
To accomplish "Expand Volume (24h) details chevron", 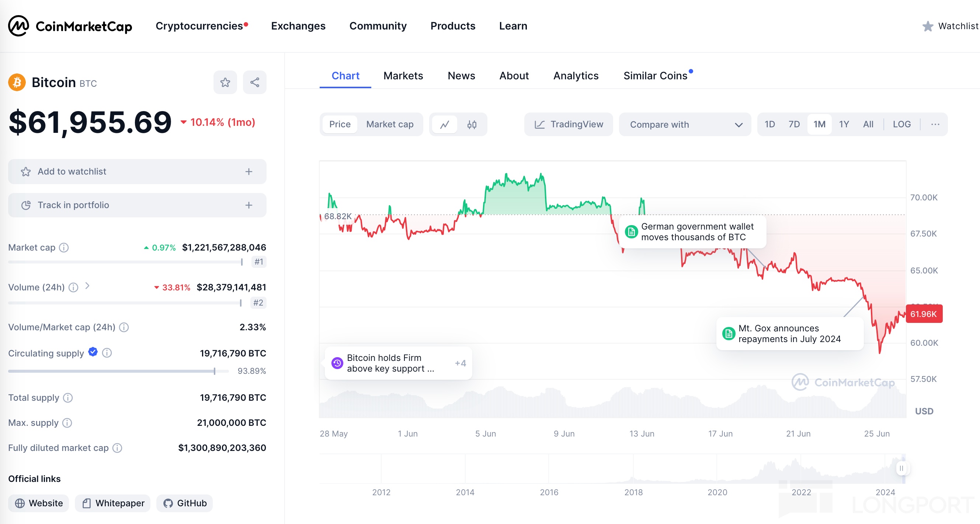I will click(x=87, y=286).
